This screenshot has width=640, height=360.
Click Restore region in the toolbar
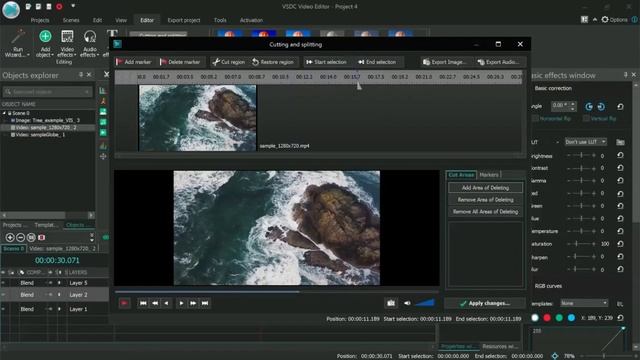click(272, 62)
